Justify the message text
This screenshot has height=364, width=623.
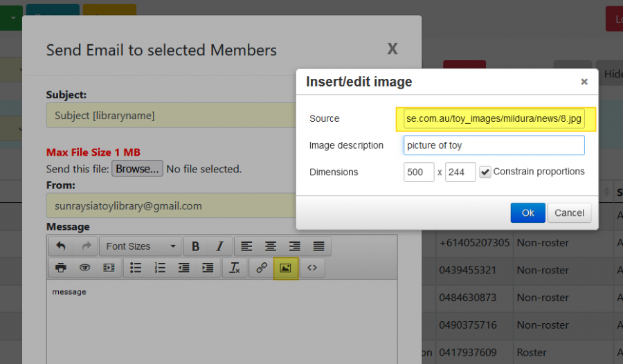(x=318, y=246)
